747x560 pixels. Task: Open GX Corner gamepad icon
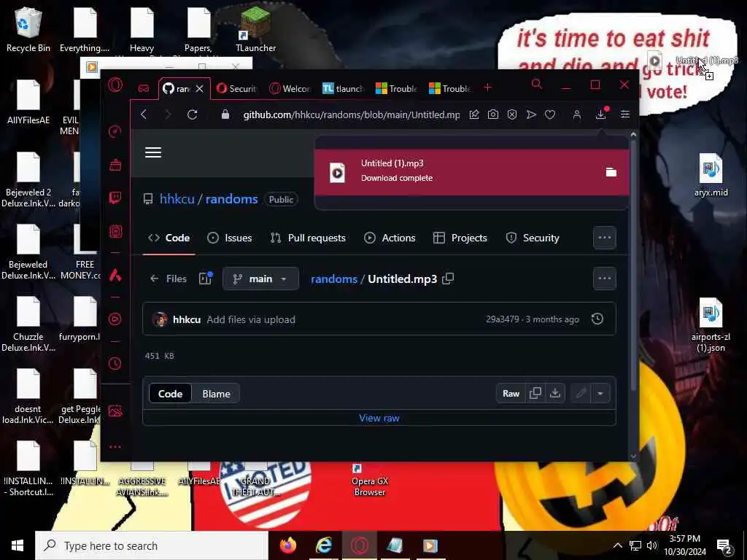[144, 88]
